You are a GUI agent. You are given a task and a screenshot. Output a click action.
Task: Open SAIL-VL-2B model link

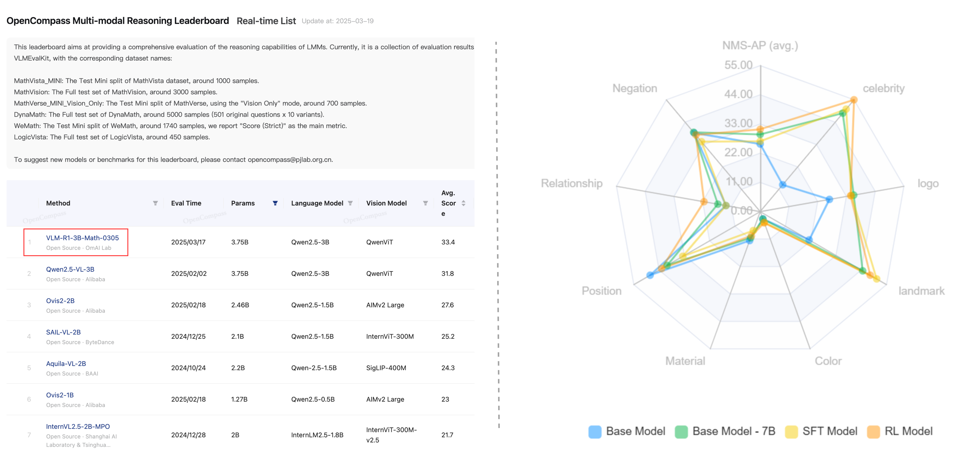tap(63, 332)
